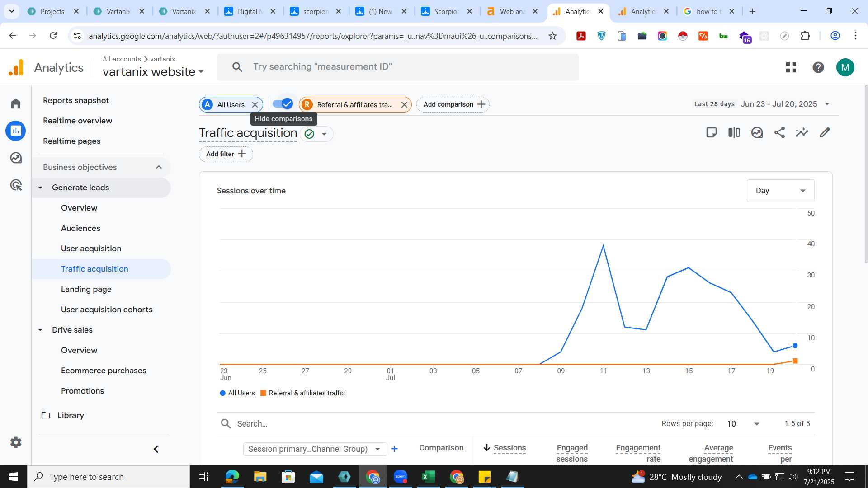Sort by Engagement rate column header
Image resolution: width=868 pixels, height=488 pixels.
pyautogui.click(x=638, y=453)
